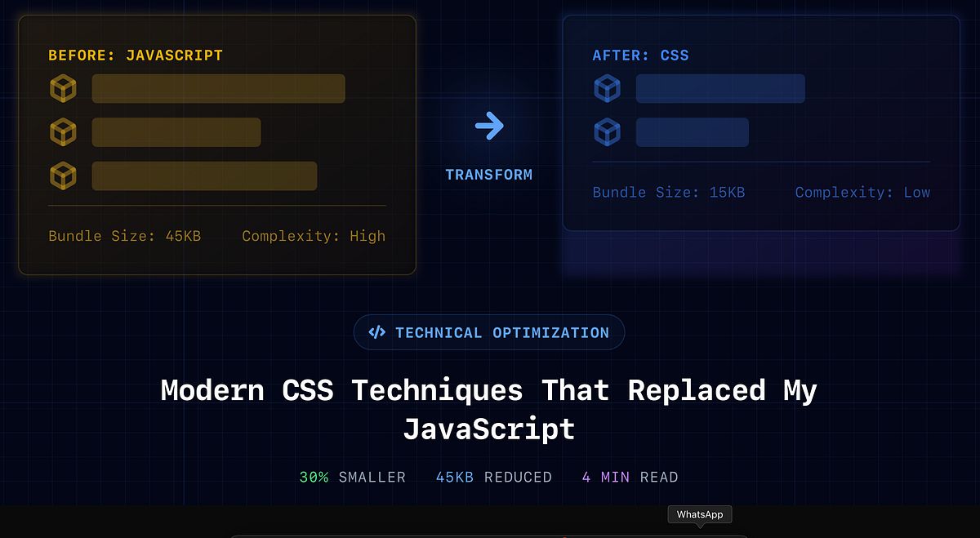Screen dimensions: 980x538
Task: Click the 45KB REDUCED stat
Action: [493, 477]
